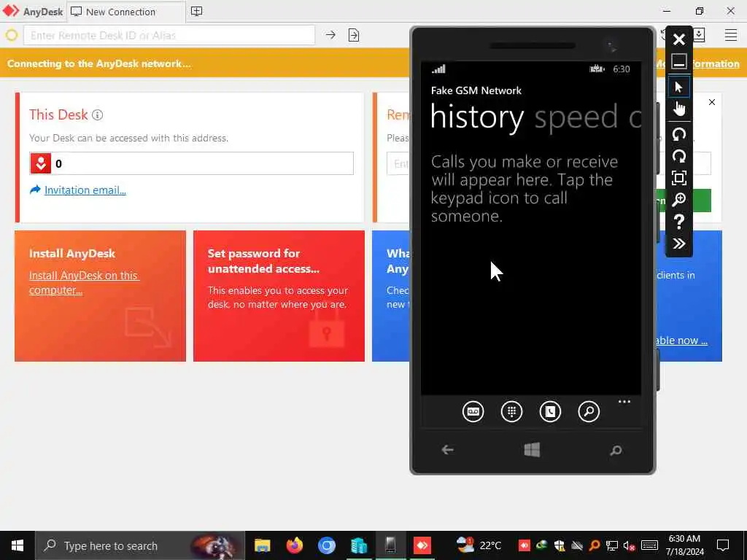This screenshot has width=747, height=560.
Task: Open the emulator help question mark
Action: pos(679,222)
